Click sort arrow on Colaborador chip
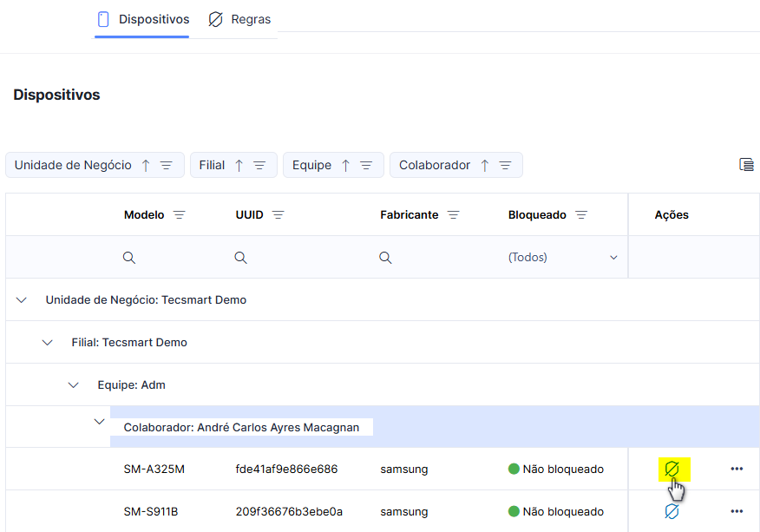Image resolution: width=760 pixels, height=532 pixels. [x=485, y=166]
